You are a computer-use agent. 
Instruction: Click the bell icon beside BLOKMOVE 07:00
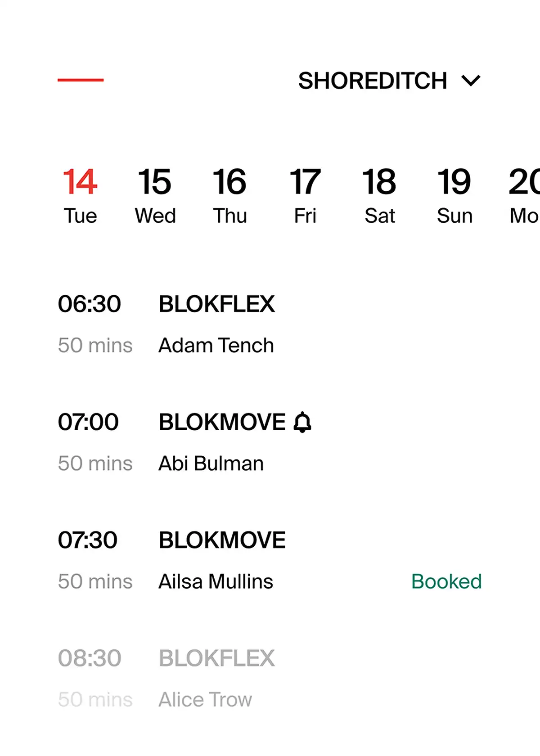(x=302, y=422)
